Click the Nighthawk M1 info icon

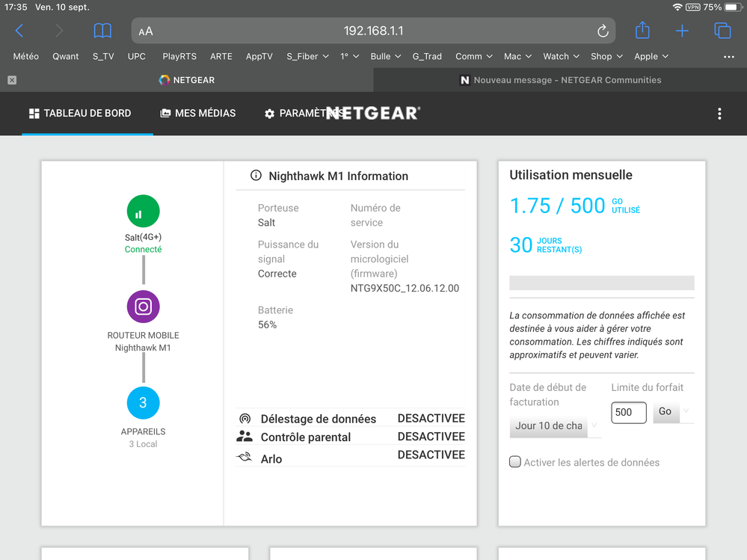click(x=256, y=175)
